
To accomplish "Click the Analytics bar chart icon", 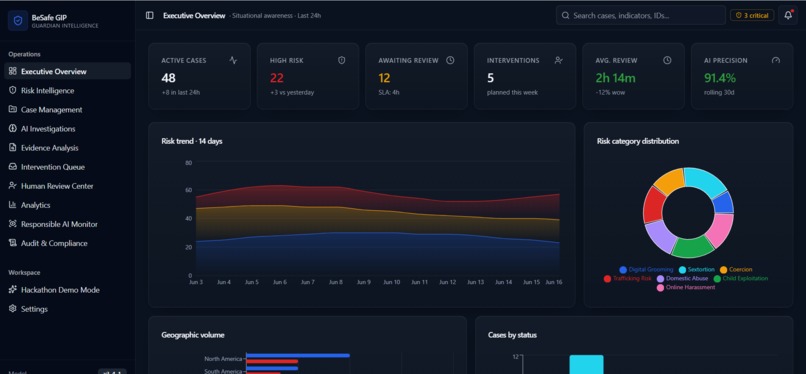I will coord(13,205).
